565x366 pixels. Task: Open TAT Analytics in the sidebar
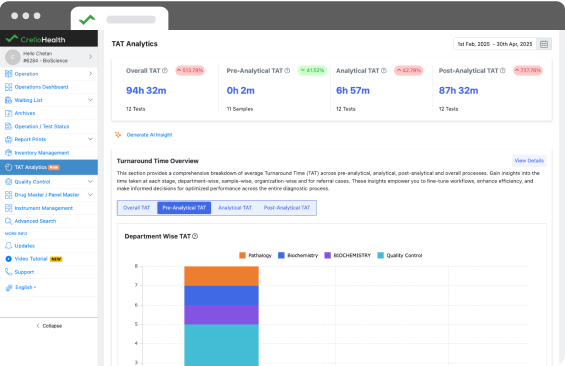(x=49, y=167)
